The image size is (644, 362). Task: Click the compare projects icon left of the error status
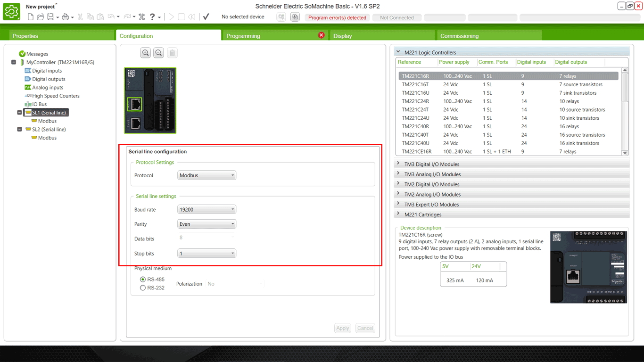pyautogui.click(x=295, y=17)
